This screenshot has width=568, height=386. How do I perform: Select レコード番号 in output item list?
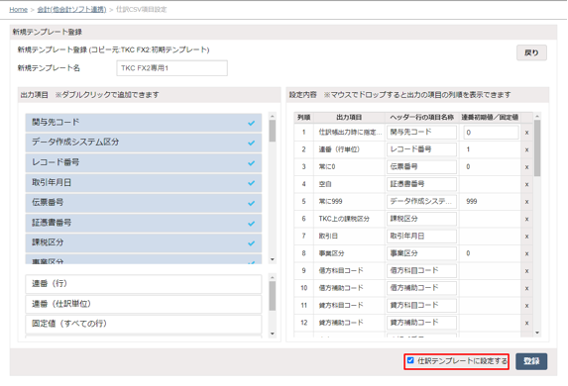pos(143,163)
